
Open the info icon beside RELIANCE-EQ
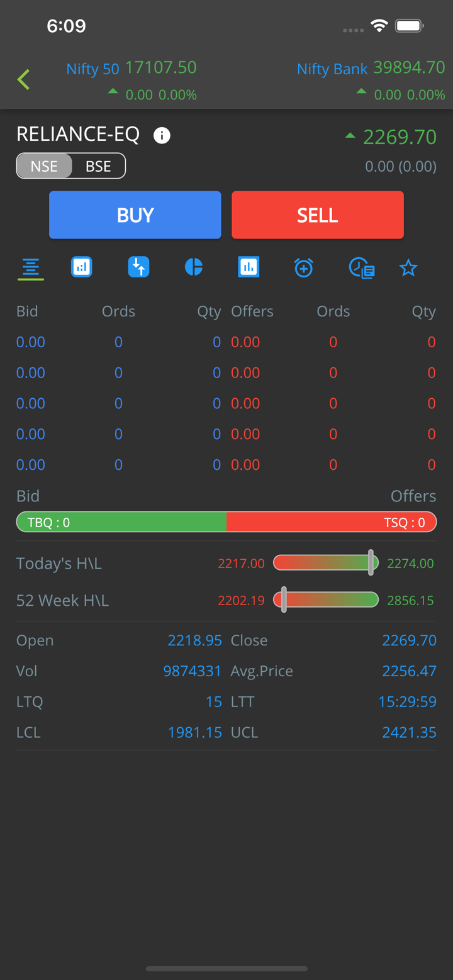[162, 135]
